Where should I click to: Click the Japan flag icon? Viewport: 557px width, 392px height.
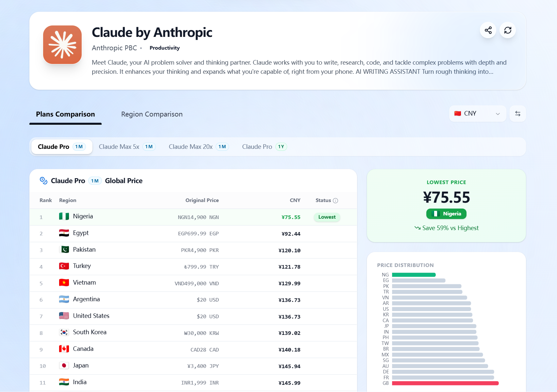pos(64,366)
